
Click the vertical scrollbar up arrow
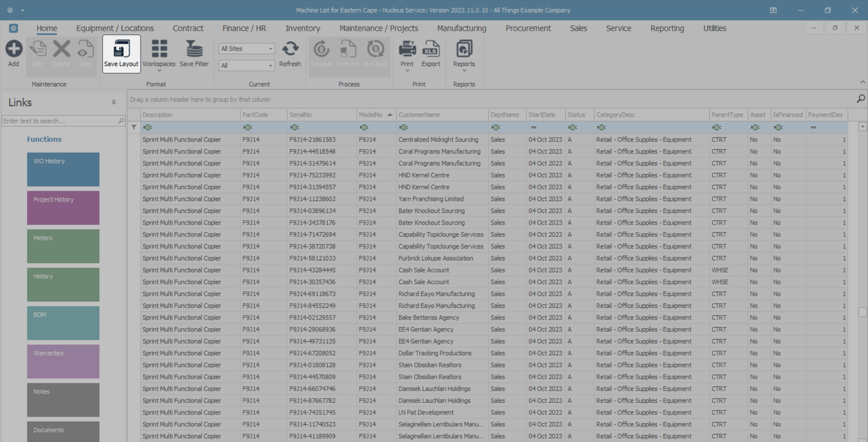862,127
